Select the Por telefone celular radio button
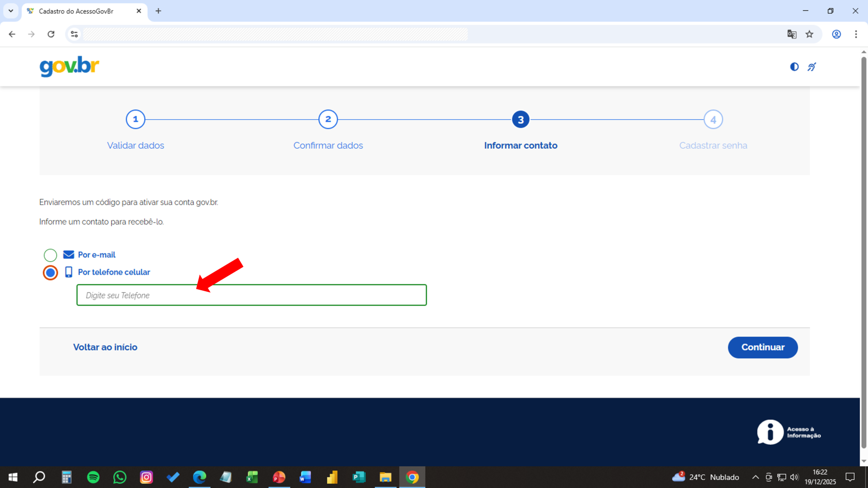This screenshot has height=488, width=868. [x=50, y=273]
